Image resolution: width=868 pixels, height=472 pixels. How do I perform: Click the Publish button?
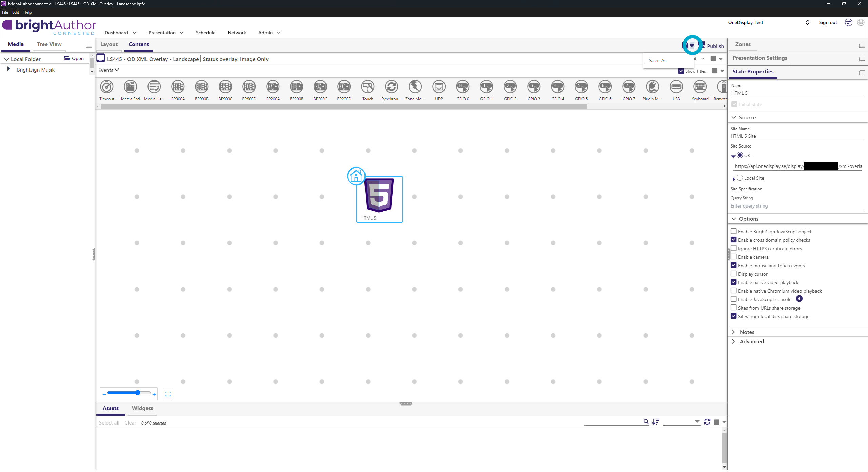[715, 46]
